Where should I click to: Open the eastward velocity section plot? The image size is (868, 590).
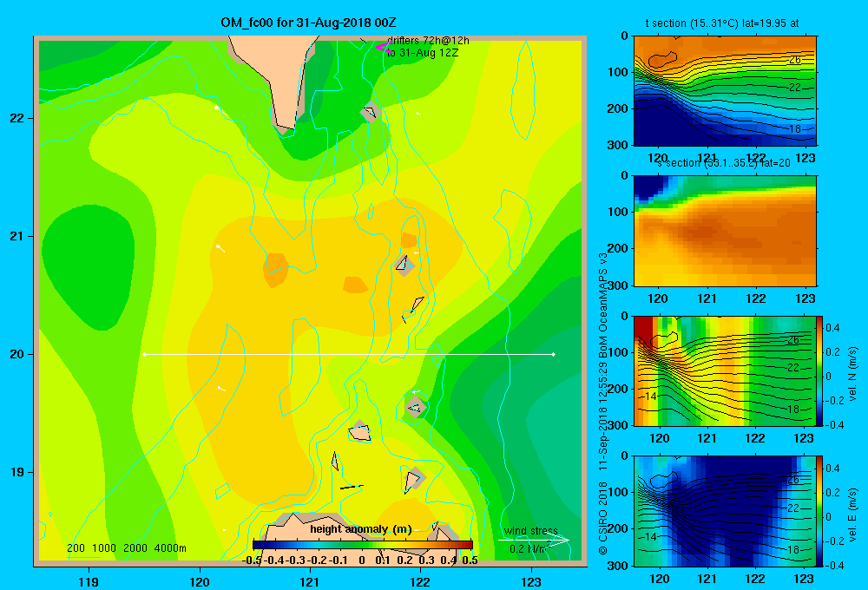(x=725, y=511)
